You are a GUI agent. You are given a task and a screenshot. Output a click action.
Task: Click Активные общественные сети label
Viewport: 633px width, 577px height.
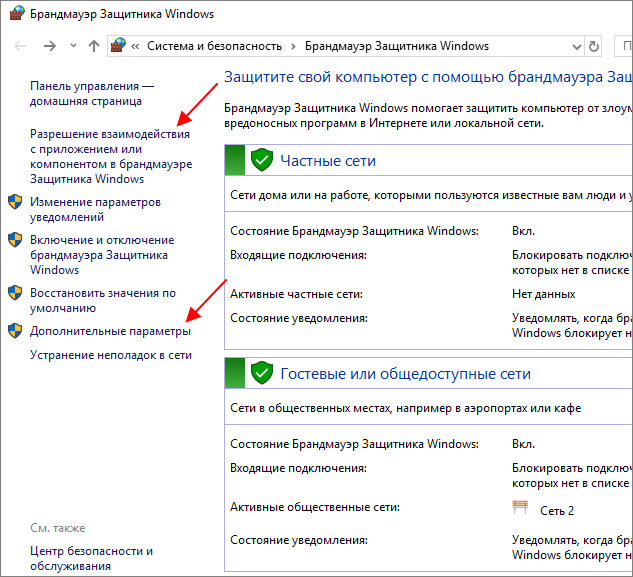click(315, 507)
